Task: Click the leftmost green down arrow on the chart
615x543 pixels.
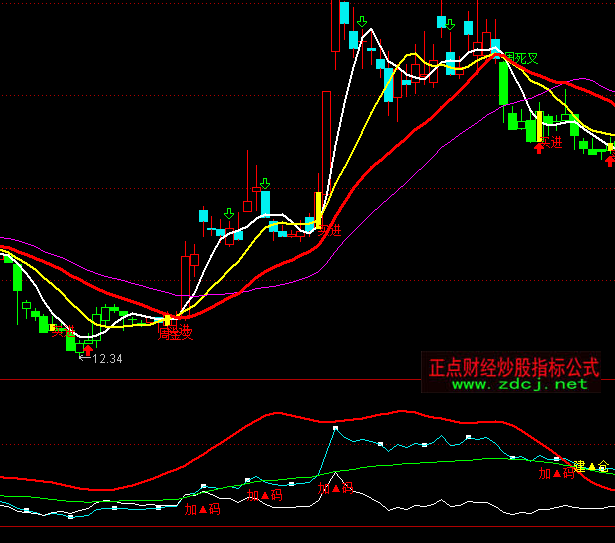Action: pos(229,213)
